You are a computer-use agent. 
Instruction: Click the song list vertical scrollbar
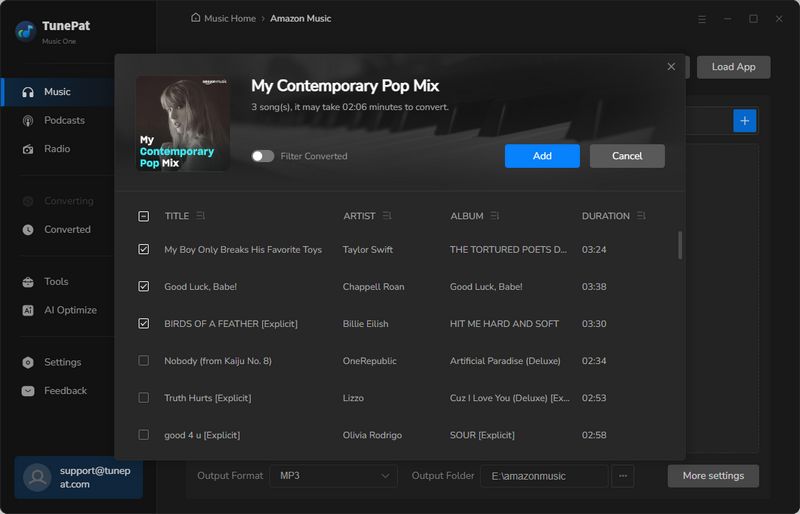pos(681,245)
